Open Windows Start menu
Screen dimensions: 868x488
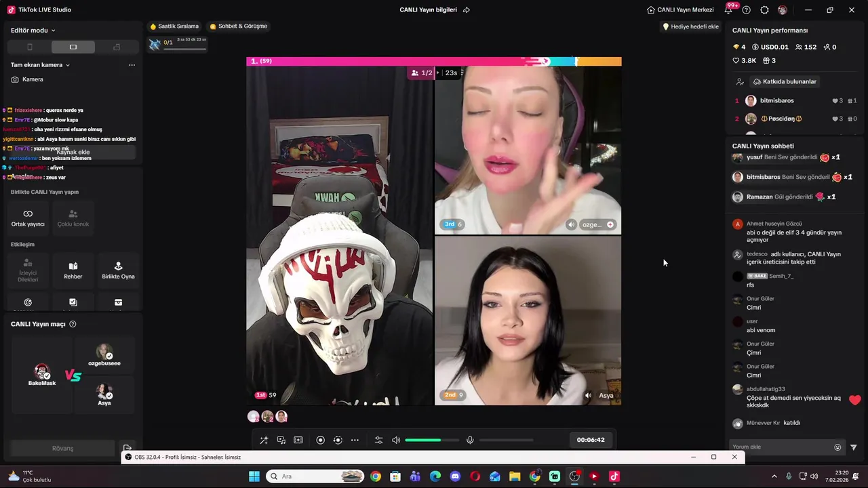coord(254,476)
